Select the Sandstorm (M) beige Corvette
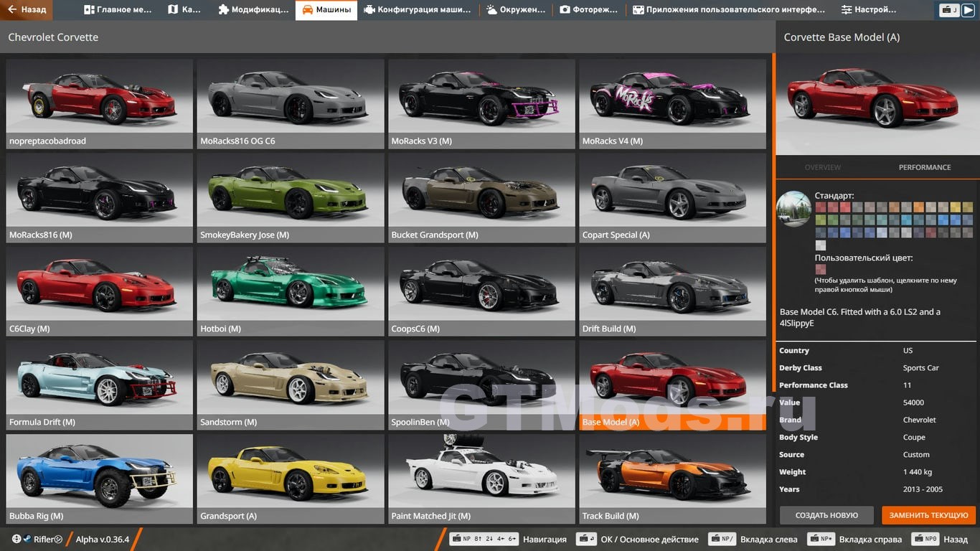980x551 pixels. point(291,385)
